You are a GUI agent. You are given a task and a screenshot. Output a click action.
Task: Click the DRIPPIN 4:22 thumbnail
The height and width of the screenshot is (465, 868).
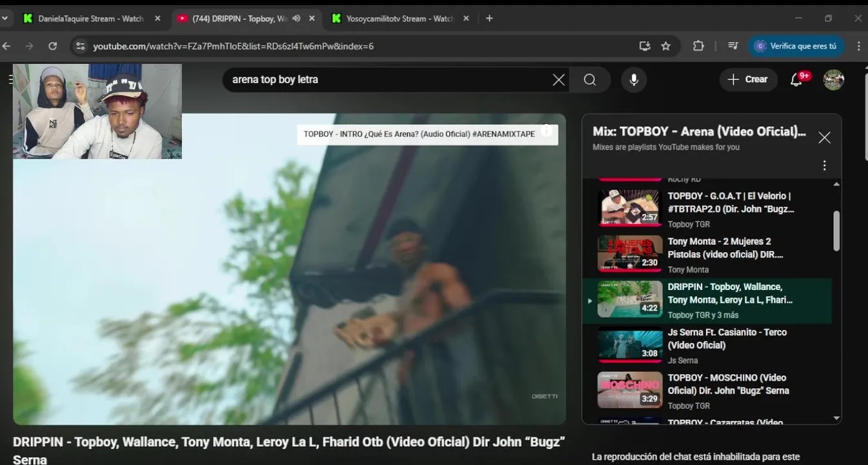tap(630, 299)
